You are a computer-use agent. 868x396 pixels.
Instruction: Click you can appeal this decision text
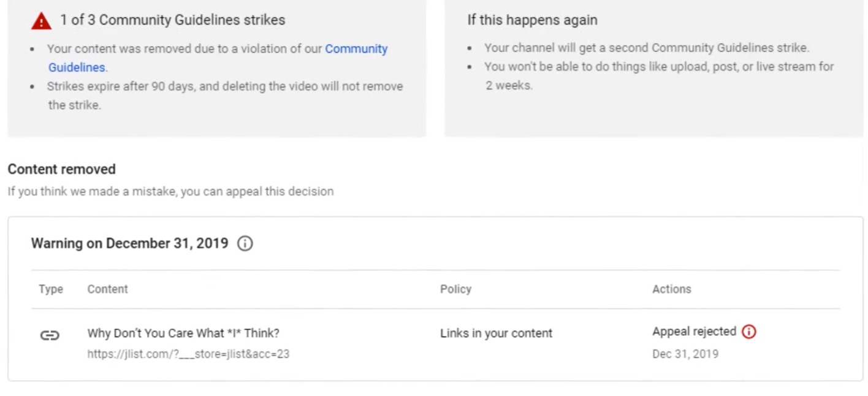pyautogui.click(x=257, y=191)
